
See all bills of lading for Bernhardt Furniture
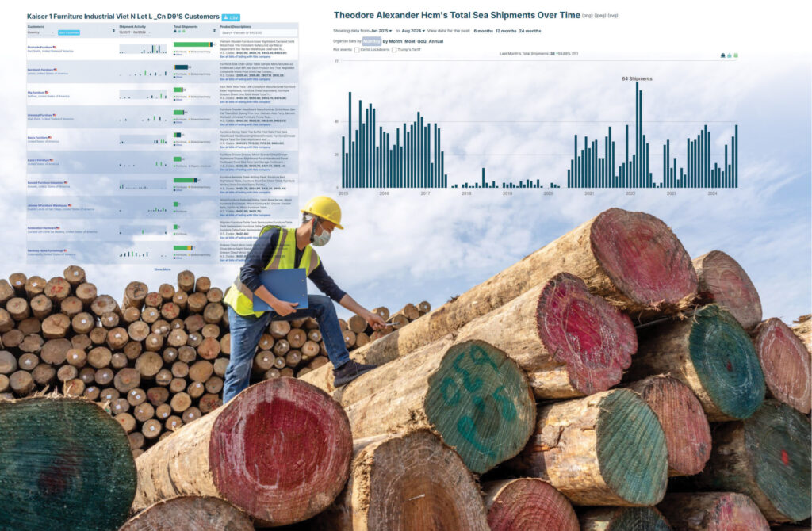pos(245,79)
